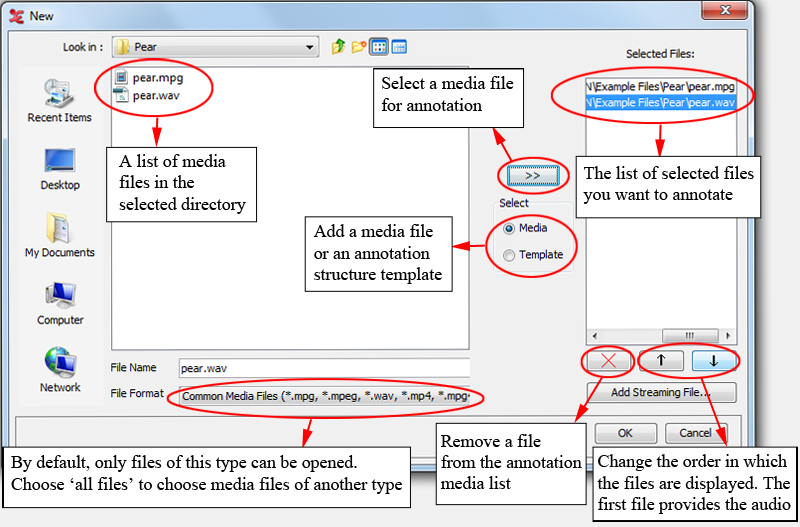The image size is (800, 527).
Task: Open Computer shortcut in sidebar
Action: (x=59, y=302)
